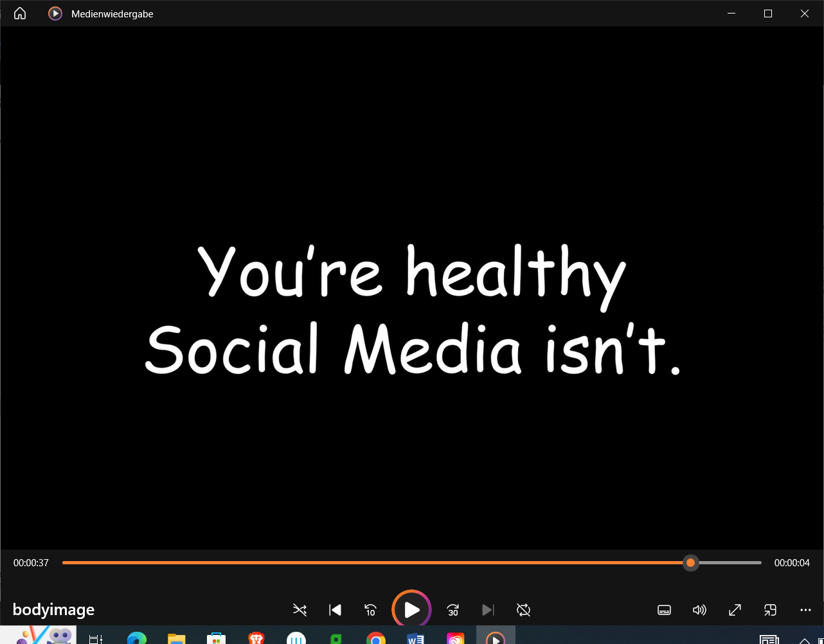Open subtitles and captions options

pos(665,610)
